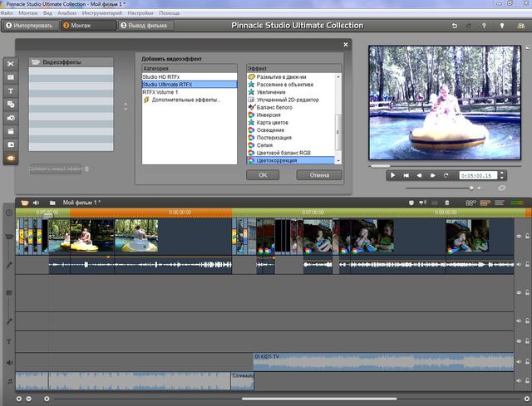
Task: Switch to storyboard view icon
Action: (470, 203)
